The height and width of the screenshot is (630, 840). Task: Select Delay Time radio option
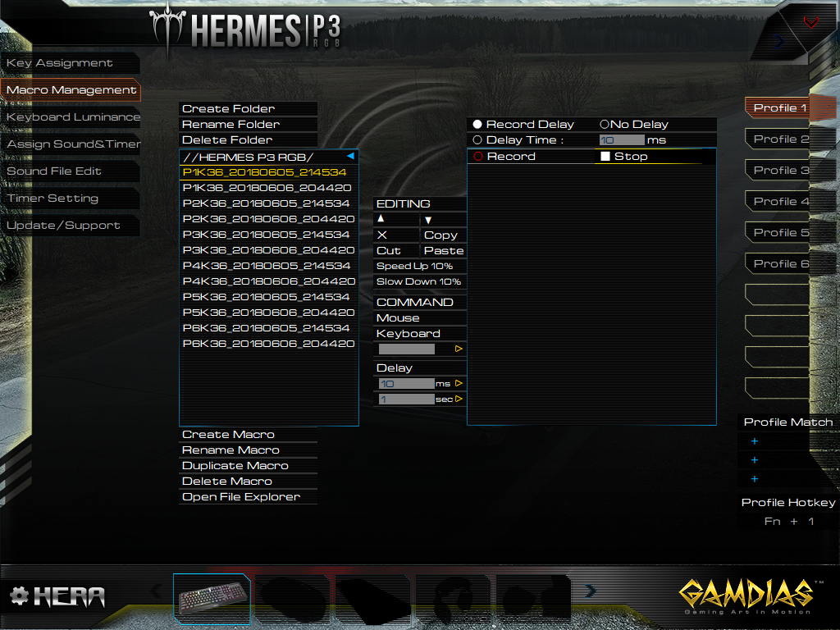click(x=477, y=139)
